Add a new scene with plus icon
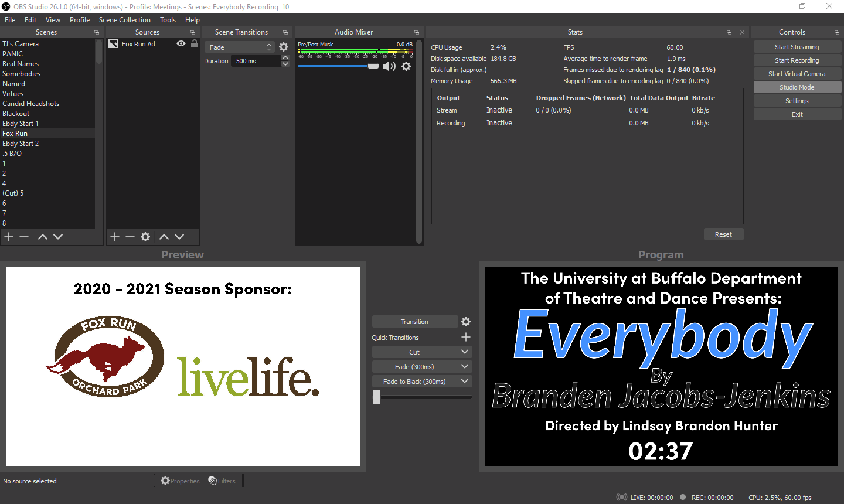The height and width of the screenshot is (504, 844). pyautogui.click(x=9, y=237)
